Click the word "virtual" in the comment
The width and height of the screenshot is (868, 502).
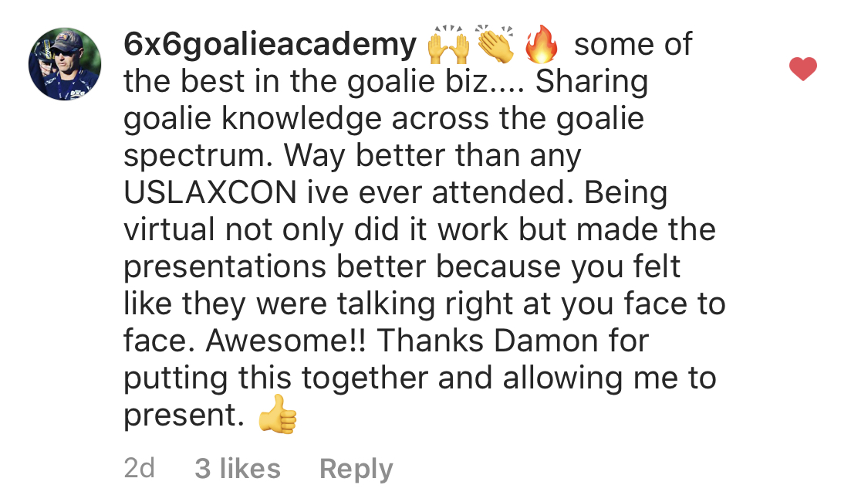point(171,231)
